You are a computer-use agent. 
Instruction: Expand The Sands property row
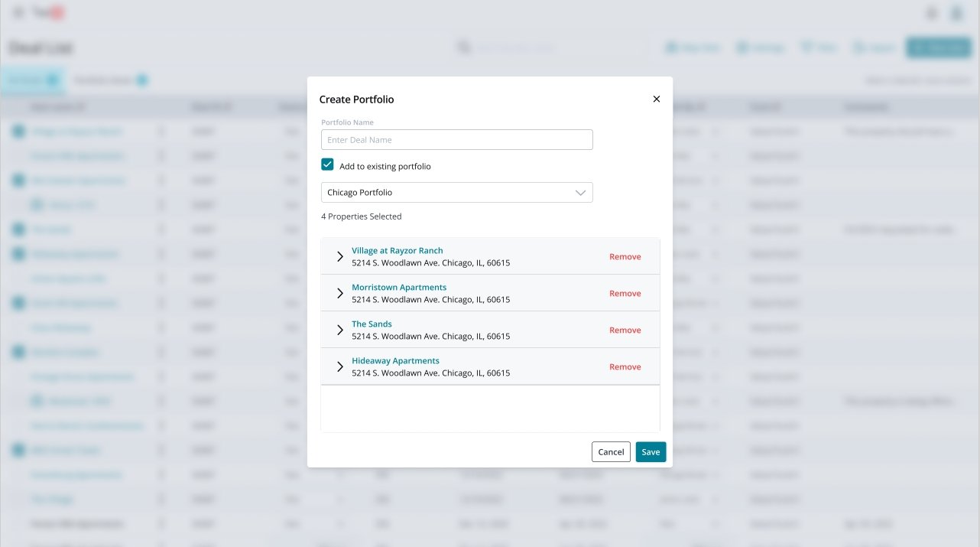[340, 330]
